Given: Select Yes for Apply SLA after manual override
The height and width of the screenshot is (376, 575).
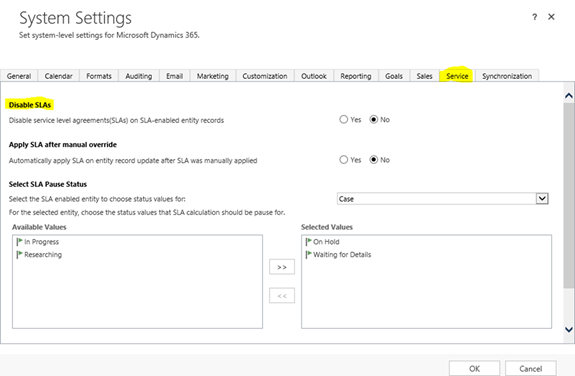Looking at the screenshot, I should tap(344, 160).
